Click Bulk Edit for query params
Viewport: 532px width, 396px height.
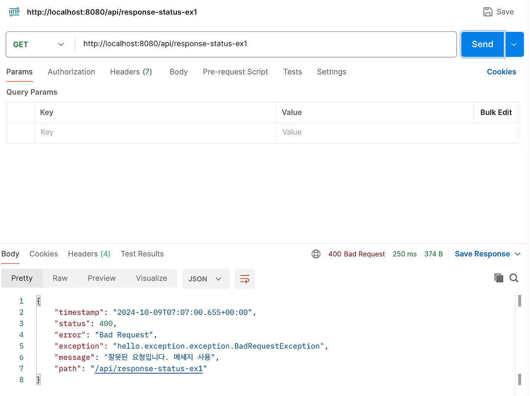496,112
